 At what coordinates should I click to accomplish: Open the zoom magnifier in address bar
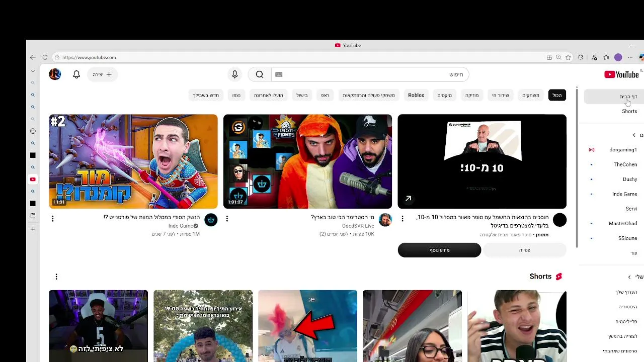pyautogui.click(x=558, y=57)
